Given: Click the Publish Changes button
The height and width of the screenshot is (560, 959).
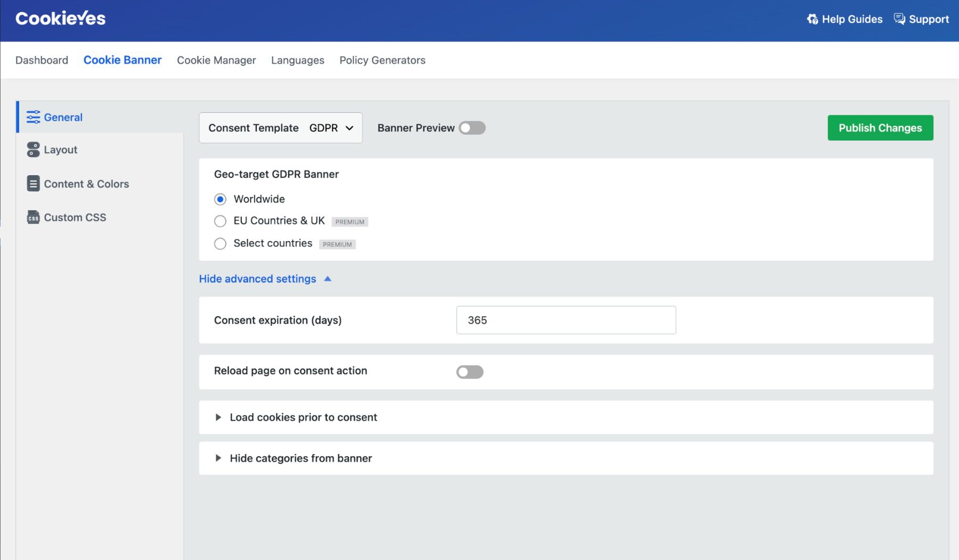Looking at the screenshot, I should tap(880, 128).
